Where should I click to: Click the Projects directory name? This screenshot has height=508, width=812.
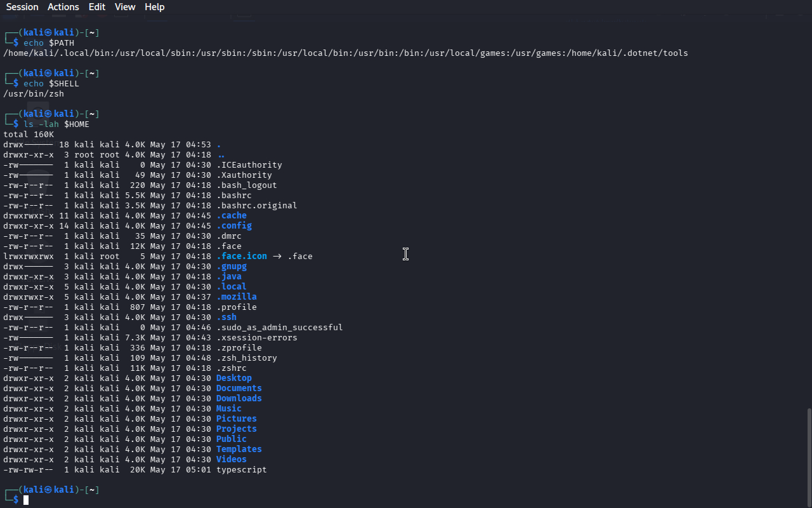(x=237, y=429)
